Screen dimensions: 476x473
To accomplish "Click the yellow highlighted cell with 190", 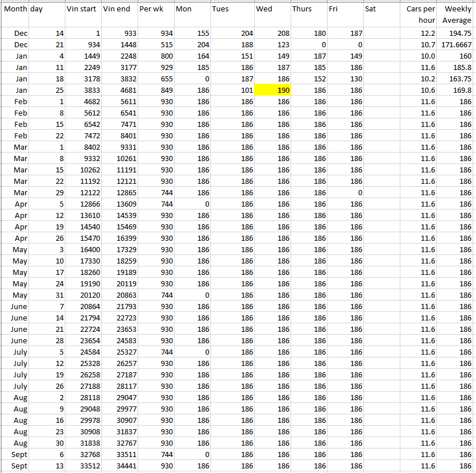I will pos(273,90).
